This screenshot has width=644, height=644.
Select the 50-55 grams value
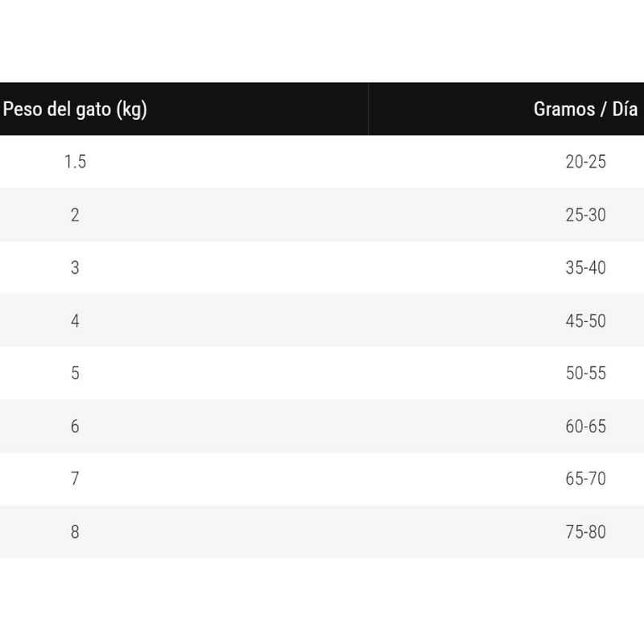tap(586, 373)
